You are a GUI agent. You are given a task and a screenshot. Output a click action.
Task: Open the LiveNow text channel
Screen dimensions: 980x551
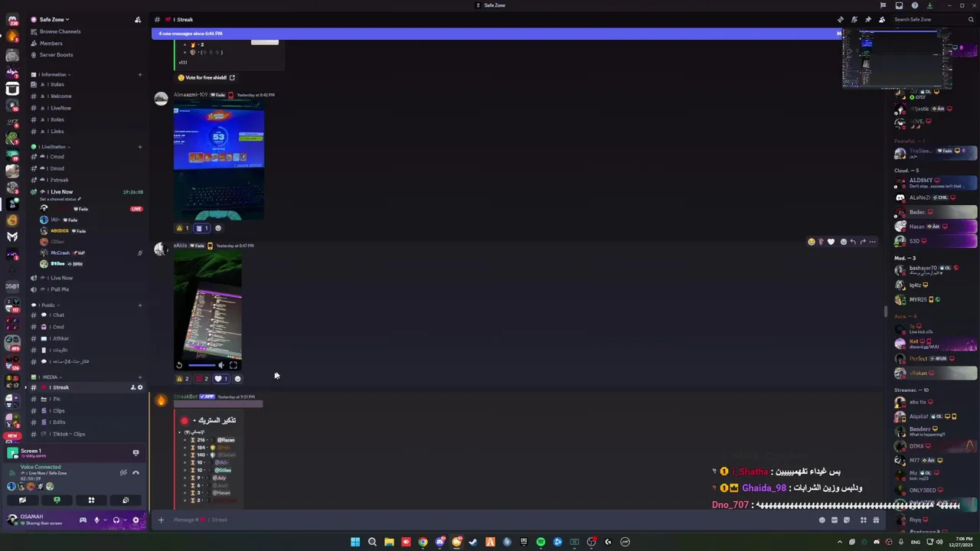click(60, 108)
